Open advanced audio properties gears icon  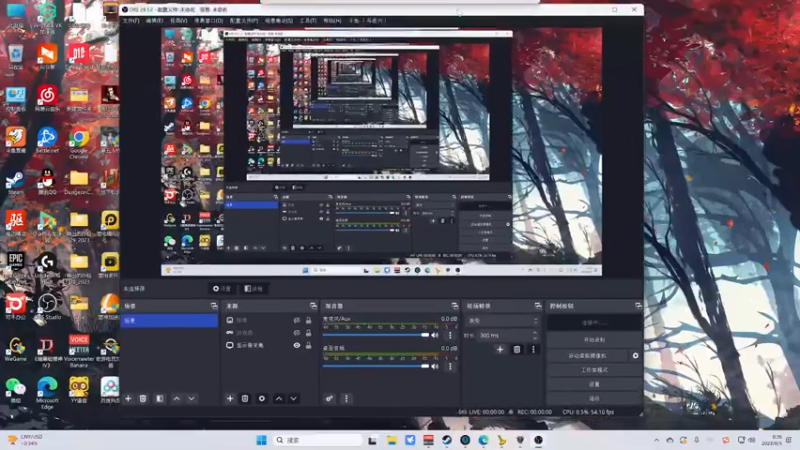tap(330, 398)
